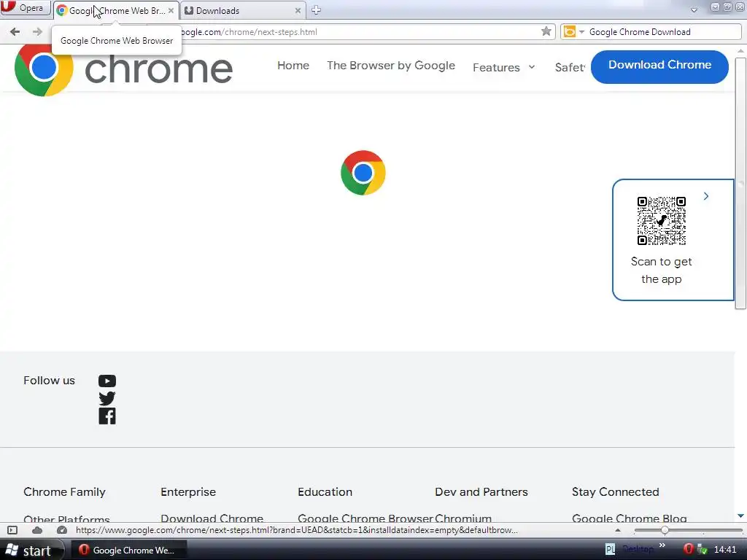The image size is (747, 560).
Task: Open The Browser by Google link
Action: coord(391,66)
